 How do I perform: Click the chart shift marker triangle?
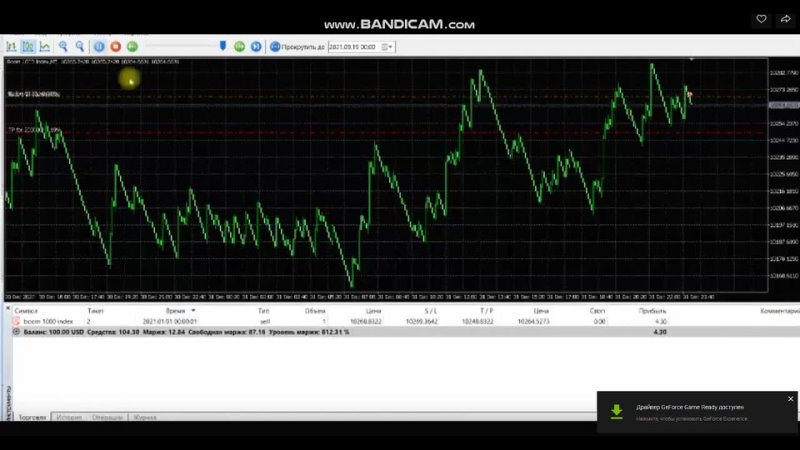click(691, 60)
